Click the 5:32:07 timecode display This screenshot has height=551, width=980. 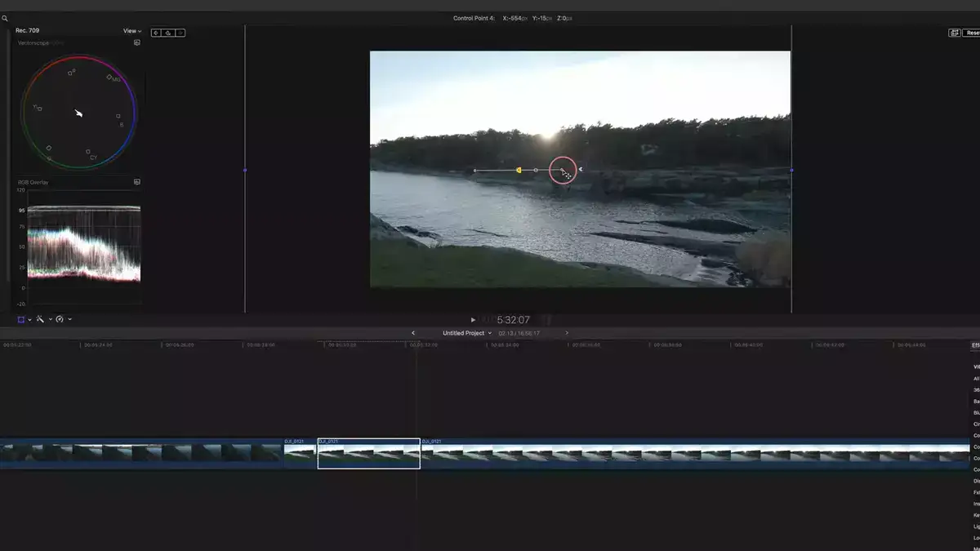513,320
